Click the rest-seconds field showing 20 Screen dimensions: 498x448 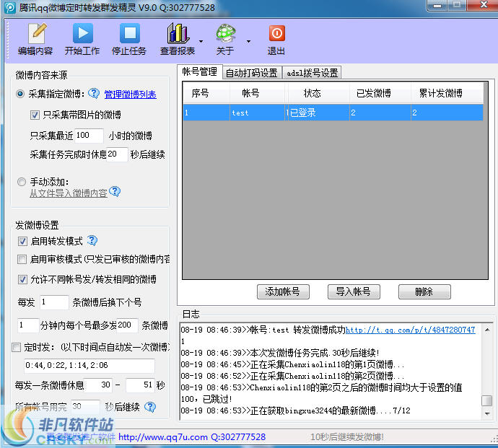click(x=116, y=154)
